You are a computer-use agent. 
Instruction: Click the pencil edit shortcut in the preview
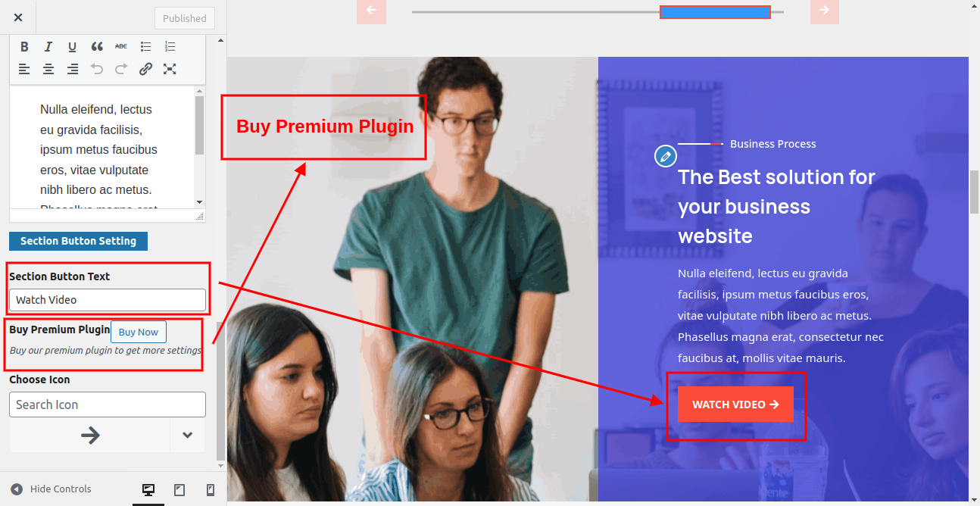click(x=665, y=157)
